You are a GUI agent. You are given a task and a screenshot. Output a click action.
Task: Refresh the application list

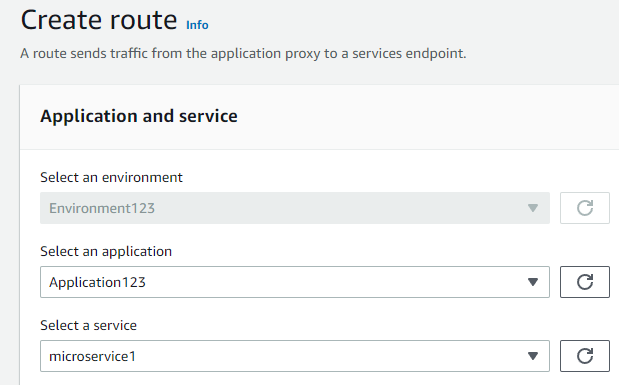pyautogui.click(x=585, y=282)
